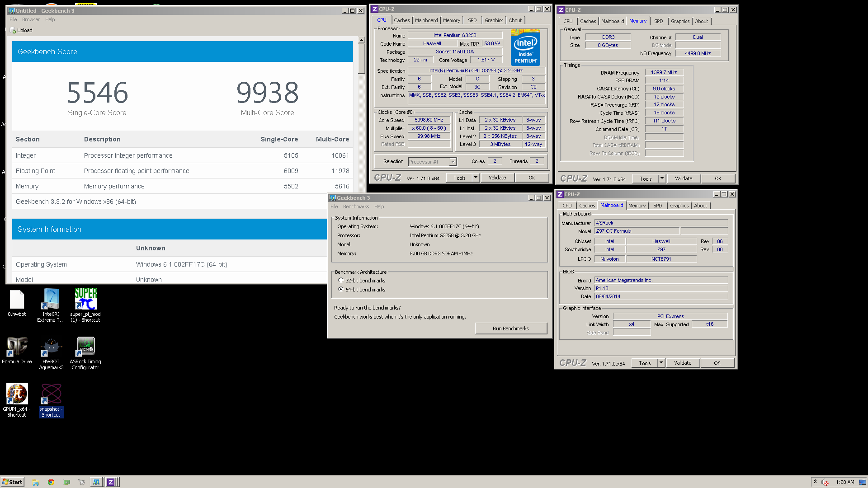Click the DRAM Frequency value 1399.7 MHz
The width and height of the screenshot is (868, 488).
click(664, 73)
